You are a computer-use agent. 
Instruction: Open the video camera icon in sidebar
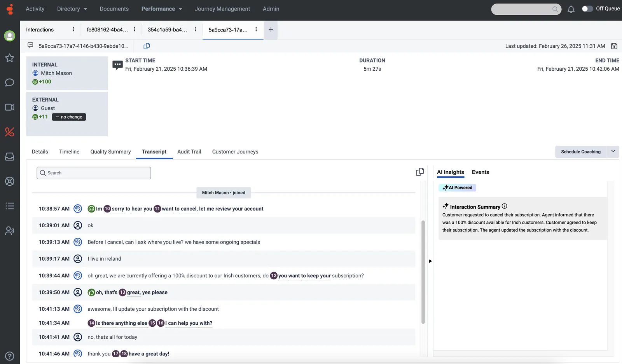[10, 107]
